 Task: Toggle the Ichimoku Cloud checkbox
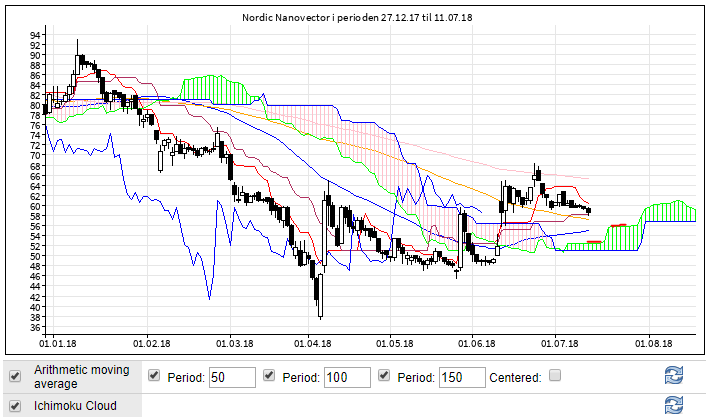(15, 406)
